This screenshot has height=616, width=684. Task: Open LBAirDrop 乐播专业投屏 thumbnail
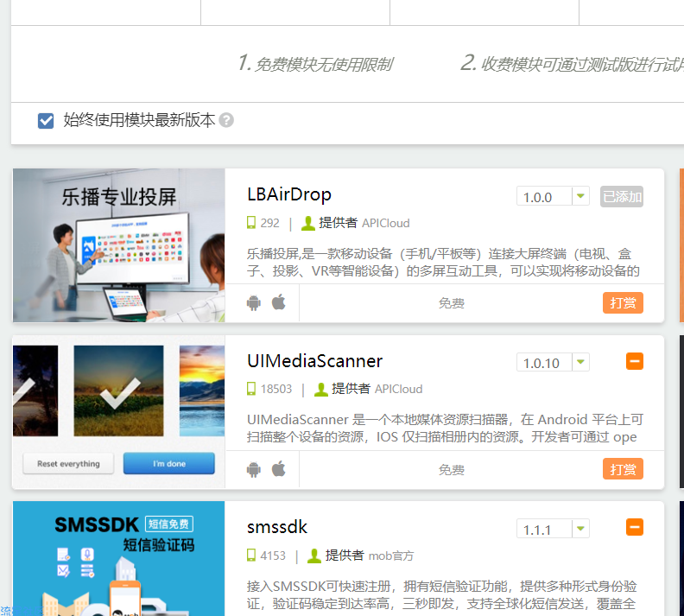click(x=118, y=245)
